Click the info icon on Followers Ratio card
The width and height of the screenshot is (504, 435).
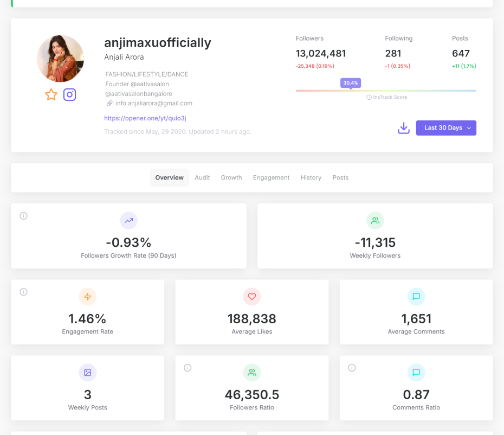[188, 367]
